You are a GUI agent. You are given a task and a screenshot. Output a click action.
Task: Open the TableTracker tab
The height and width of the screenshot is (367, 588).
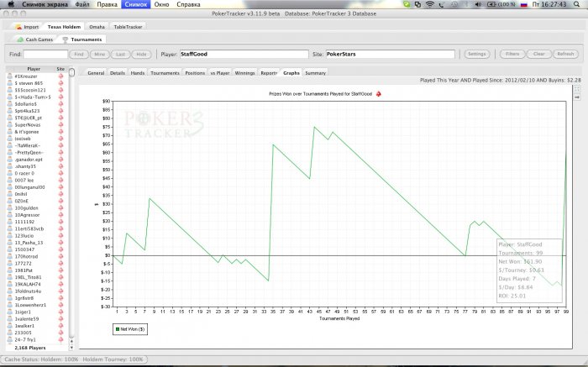128,27
